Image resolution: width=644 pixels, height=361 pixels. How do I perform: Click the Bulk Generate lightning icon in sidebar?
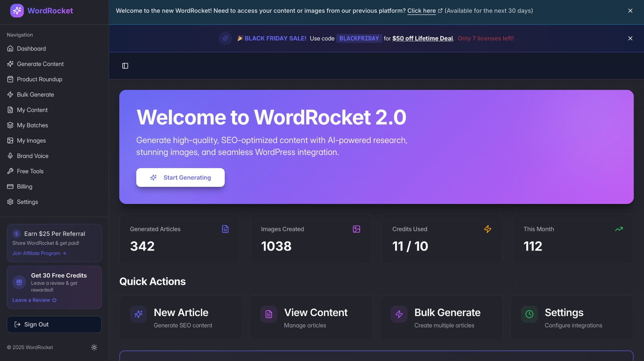[x=10, y=95]
